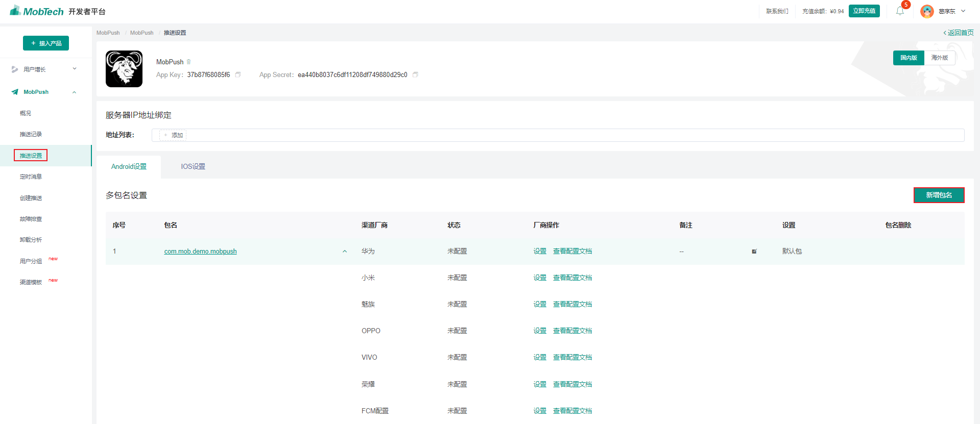The width and height of the screenshot is (980, 424).
Task: Open 推送记录 in sidebar
Action: coord(31,134)
